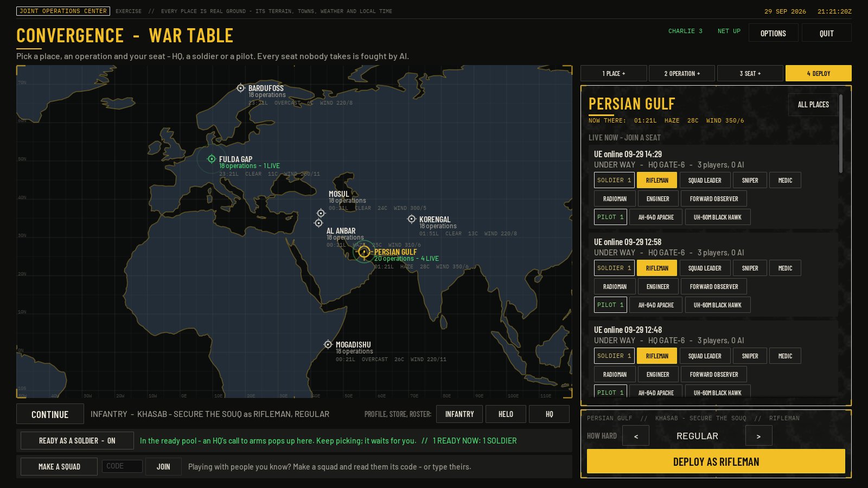Pick Rifleman seat in the 14:29 session
The height and width of the screenshot is (488, 868).
[x=657, y=180]
